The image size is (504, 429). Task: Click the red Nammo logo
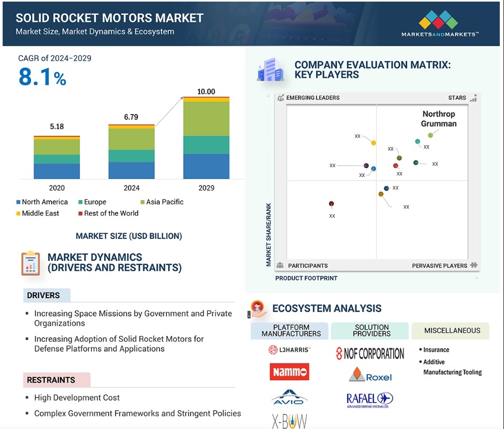[x=289, y=372]
